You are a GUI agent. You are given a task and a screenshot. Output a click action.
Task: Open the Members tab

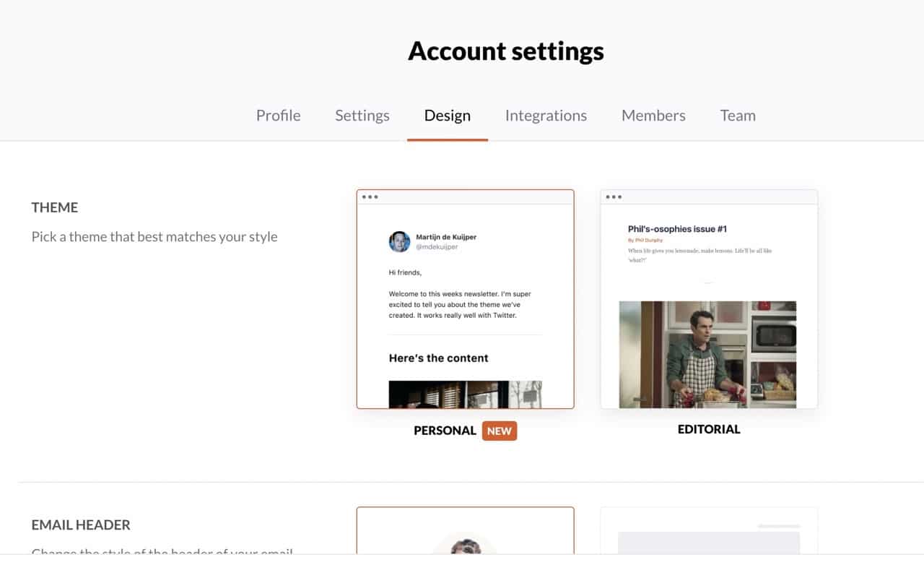(x=653, y=116)
